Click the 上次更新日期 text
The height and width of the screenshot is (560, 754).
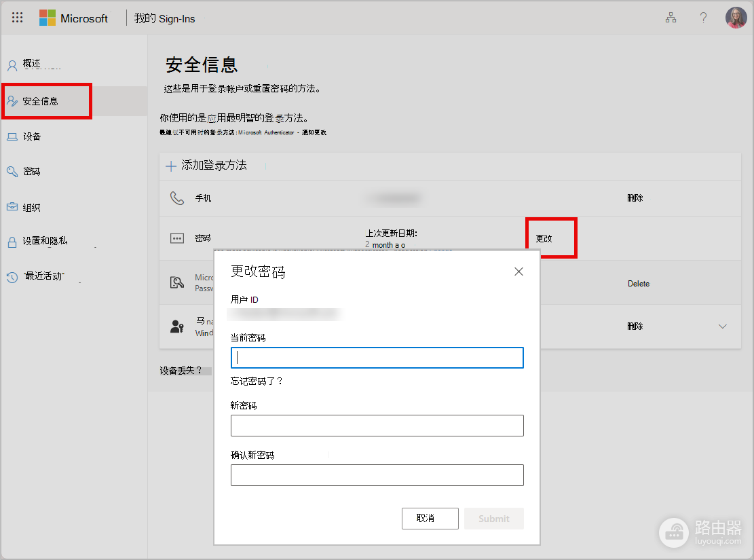[391, 234]
